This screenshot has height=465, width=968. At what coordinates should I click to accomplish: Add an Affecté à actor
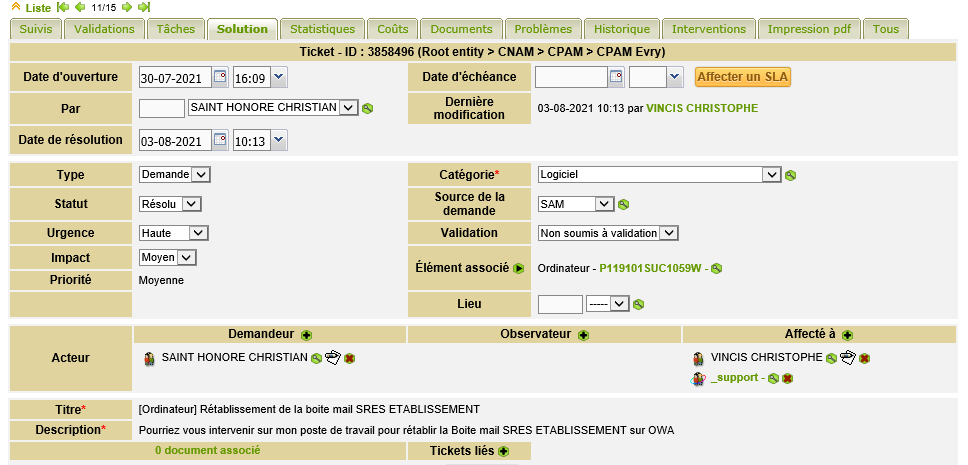[847, 335]
